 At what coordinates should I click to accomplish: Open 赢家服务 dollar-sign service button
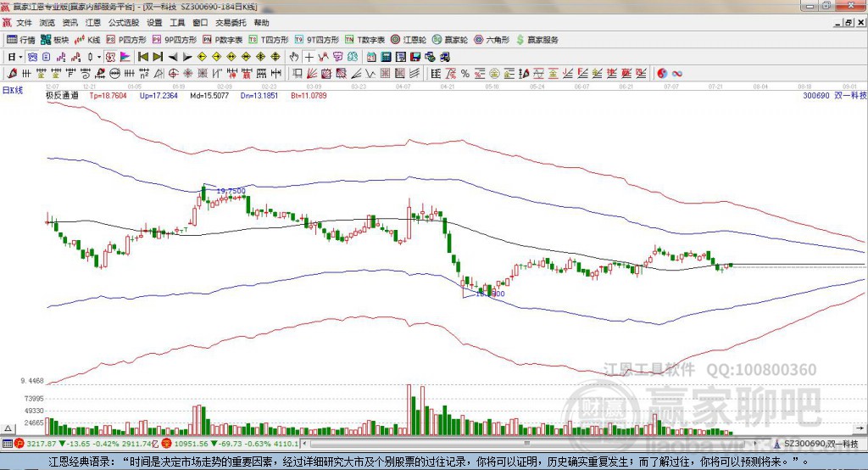click(x=537, y=40)
